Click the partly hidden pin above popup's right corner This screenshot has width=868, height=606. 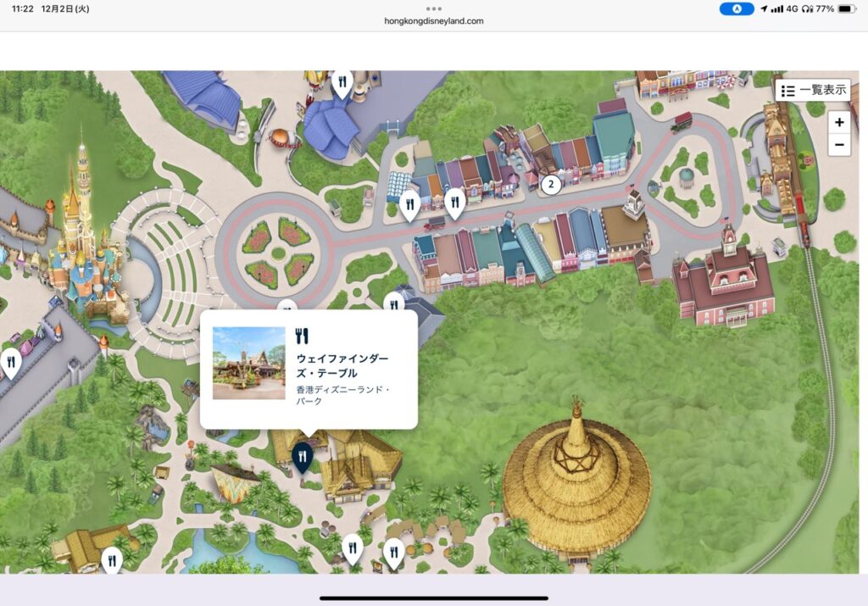(x=392, y=301)
